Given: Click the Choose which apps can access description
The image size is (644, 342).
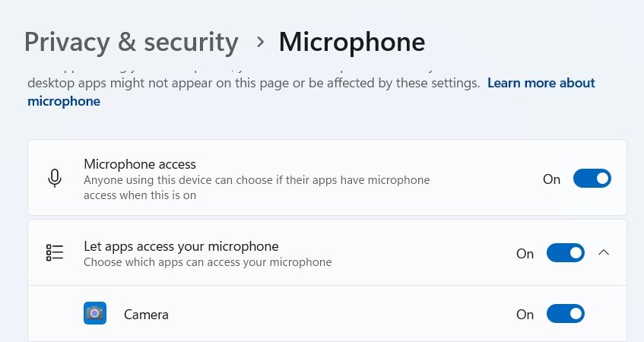Looking at the screenshot, I should [x=208, y=262].
